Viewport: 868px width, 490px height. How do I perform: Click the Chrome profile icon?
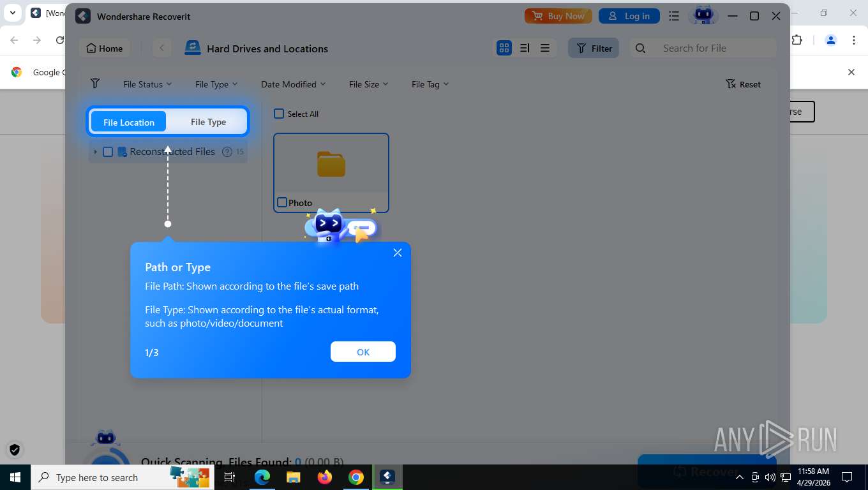(x=830, y=40)
